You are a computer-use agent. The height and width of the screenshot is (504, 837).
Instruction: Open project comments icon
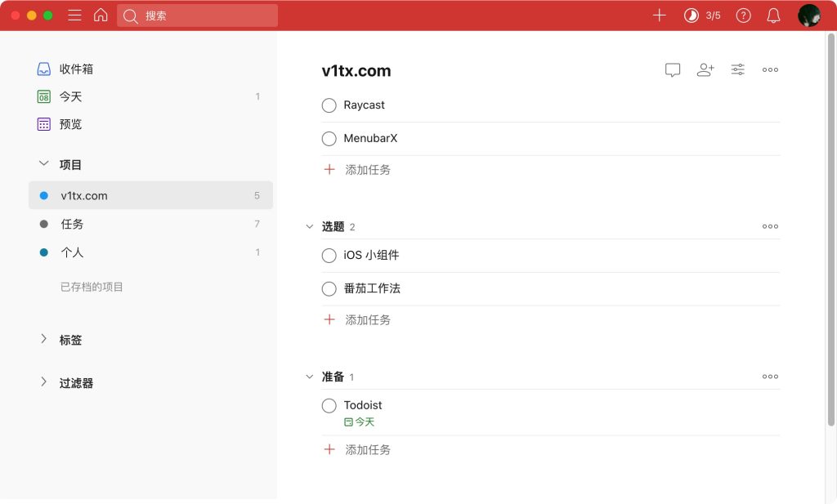click(673, 70)
